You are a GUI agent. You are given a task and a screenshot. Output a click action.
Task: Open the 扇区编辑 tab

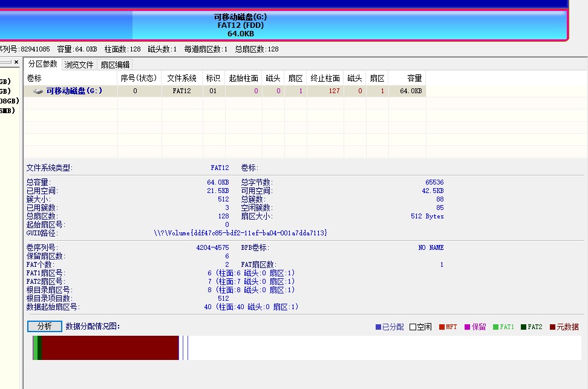[x=115, y=65]
